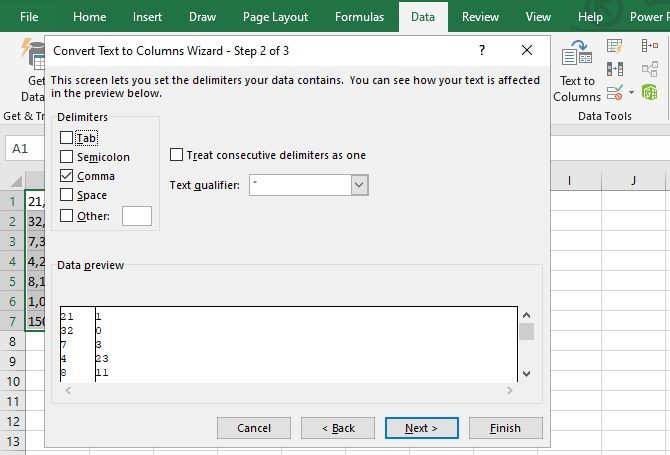Click in the Other delimiter text box
The image size is (670, 455).
[x=137, y=215]
